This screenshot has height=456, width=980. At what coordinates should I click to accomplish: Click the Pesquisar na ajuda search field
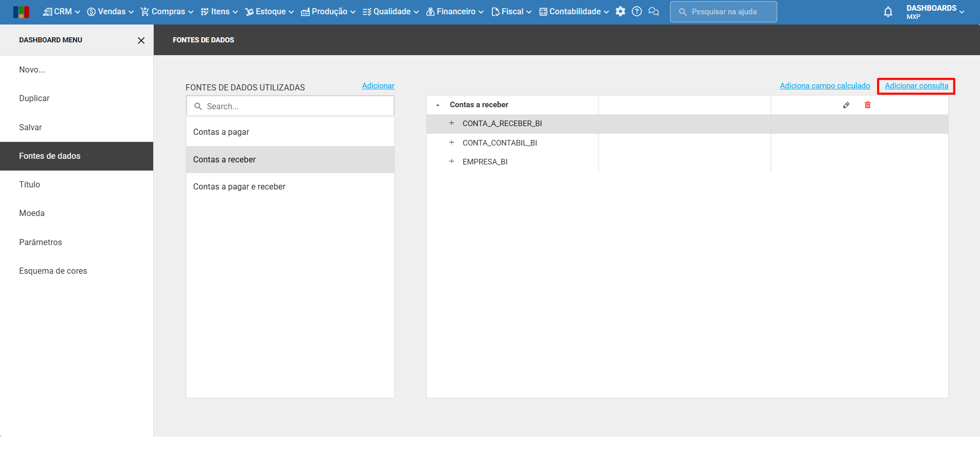click(x=724, y=12)
